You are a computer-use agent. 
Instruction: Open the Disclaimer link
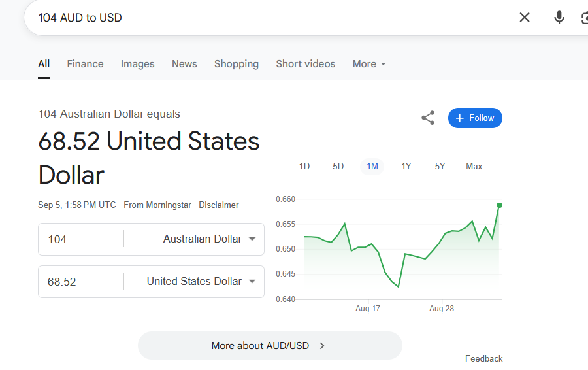click(x=219, y=205)
